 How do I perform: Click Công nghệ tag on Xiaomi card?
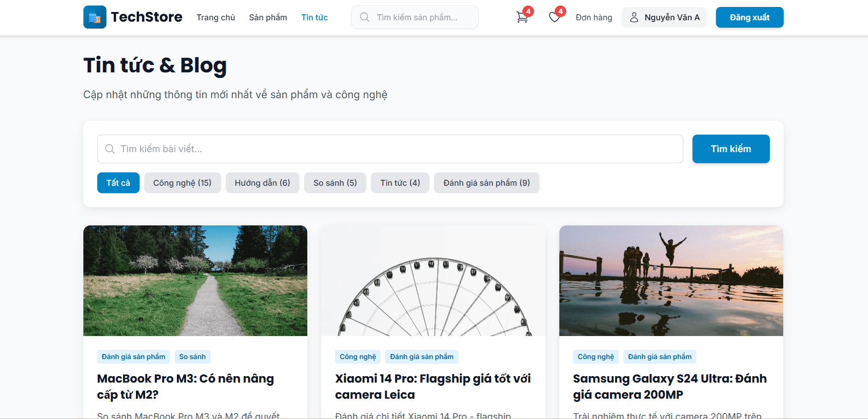pyautogui.click(x=358, y=357)
